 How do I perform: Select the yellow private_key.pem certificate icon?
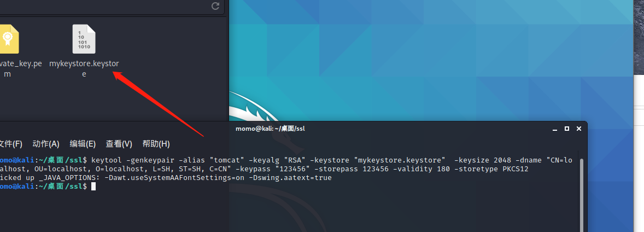click(8, 39)
